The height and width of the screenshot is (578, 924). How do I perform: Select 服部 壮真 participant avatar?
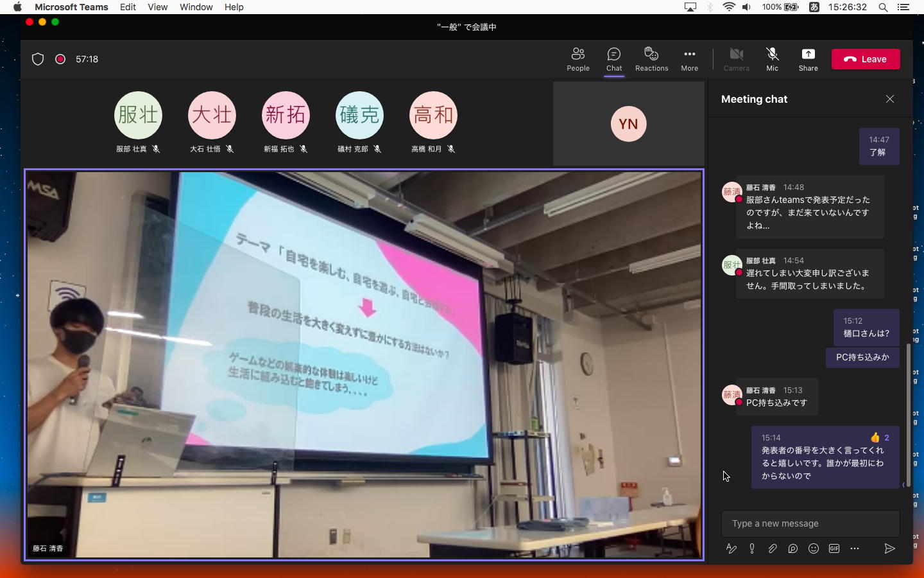(138, 116)
